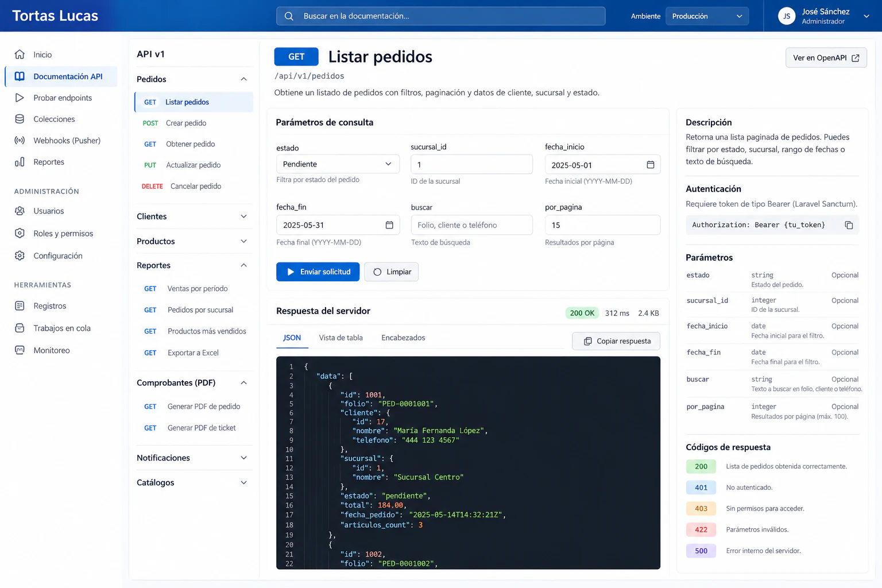The height and width of the screenshot is (588, 882).
Task: Open the fecha_inicio calendar picker icon
Action: coord(651,165)
